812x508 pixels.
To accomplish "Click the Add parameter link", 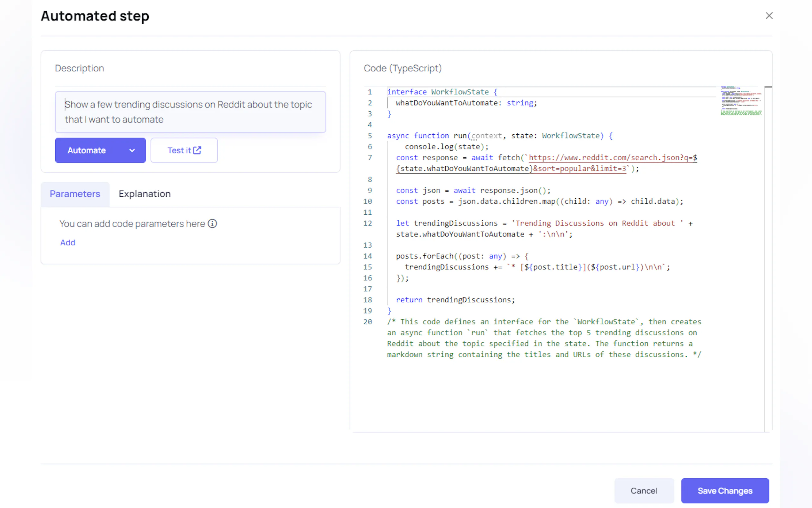I will [x=67, y=242].
